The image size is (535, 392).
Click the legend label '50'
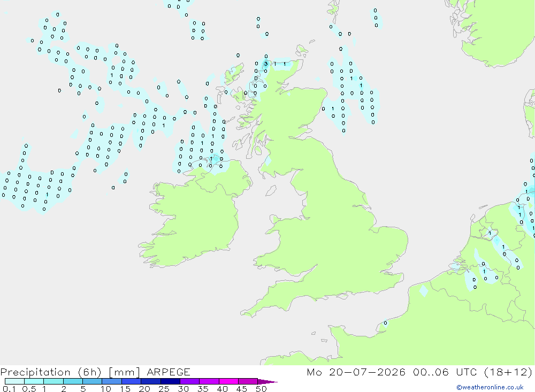point(261,389)
